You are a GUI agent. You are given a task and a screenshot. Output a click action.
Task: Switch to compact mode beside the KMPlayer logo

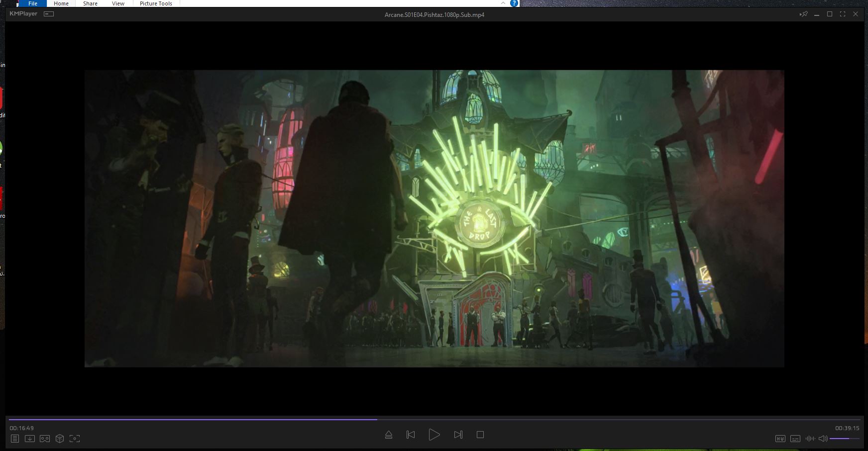tap(49, 14)
